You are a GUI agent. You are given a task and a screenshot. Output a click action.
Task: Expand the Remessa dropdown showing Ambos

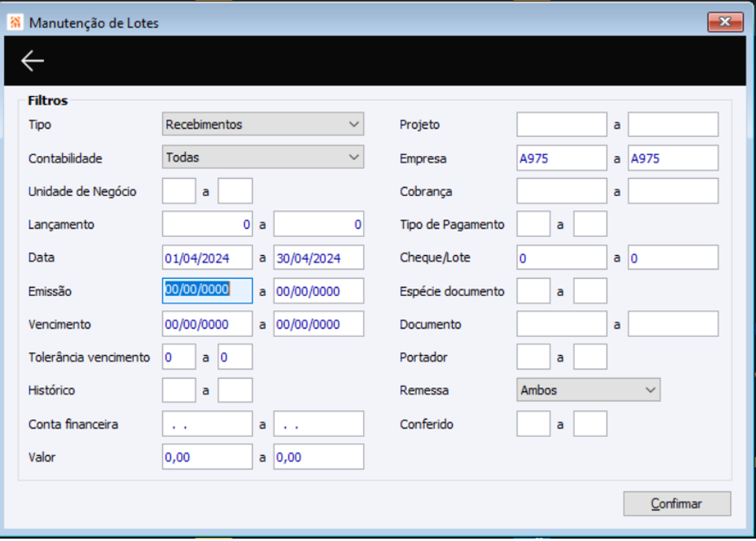588,390
